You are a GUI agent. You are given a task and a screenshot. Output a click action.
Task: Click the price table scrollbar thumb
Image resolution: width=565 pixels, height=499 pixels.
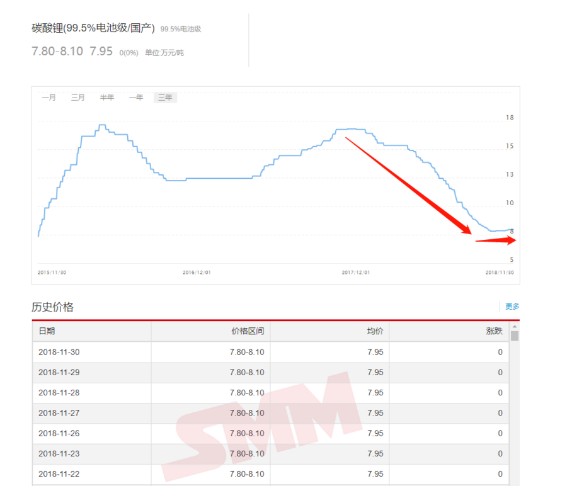click(x=515, y=336)
